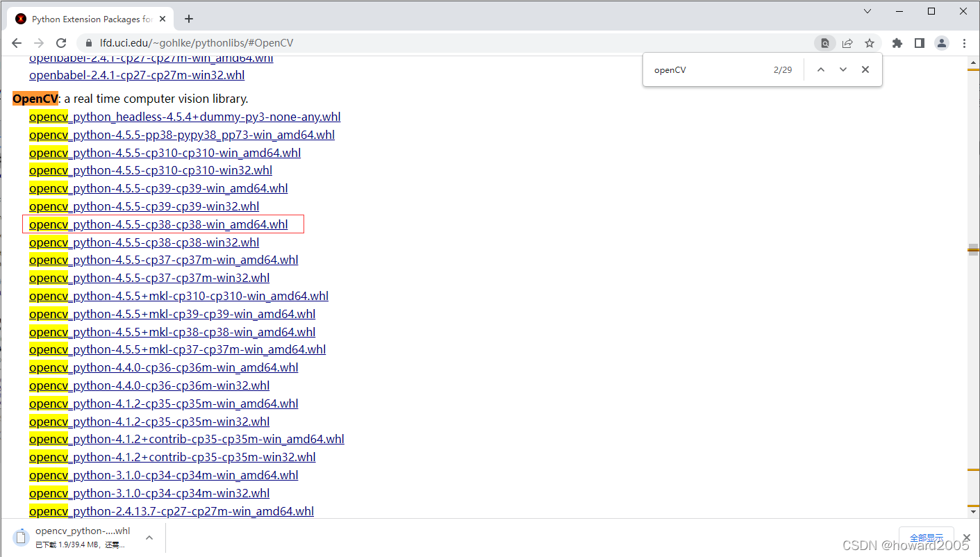Download opencv_python-4.5.5+mkl-cp38 amd64 wheel
Viewport: 980px width, 557px height.
(x=172, y=332)
